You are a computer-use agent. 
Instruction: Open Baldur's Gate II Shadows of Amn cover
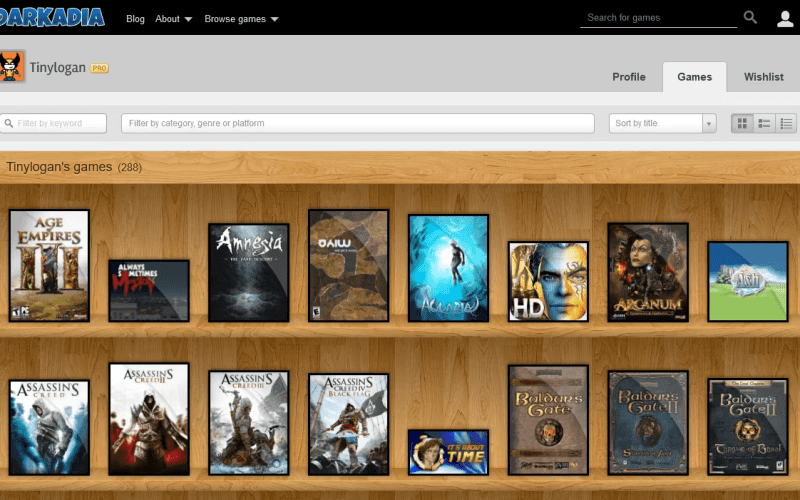click(x=648, y=423)
